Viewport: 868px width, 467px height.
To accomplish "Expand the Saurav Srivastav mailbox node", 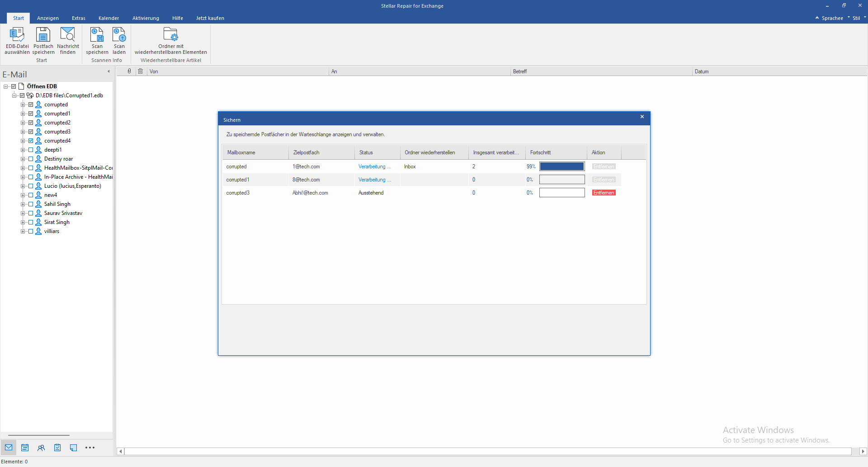I will (x=23, y=213).
